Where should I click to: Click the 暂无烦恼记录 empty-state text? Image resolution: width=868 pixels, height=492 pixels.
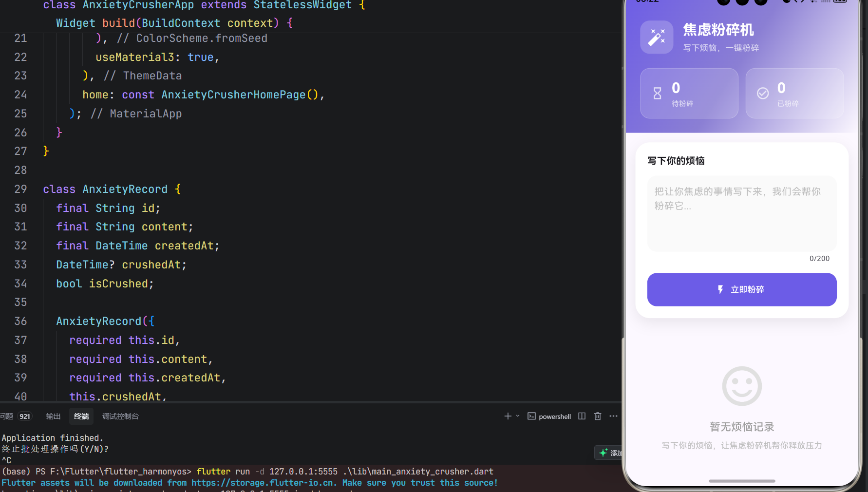(x=742, y=427)
